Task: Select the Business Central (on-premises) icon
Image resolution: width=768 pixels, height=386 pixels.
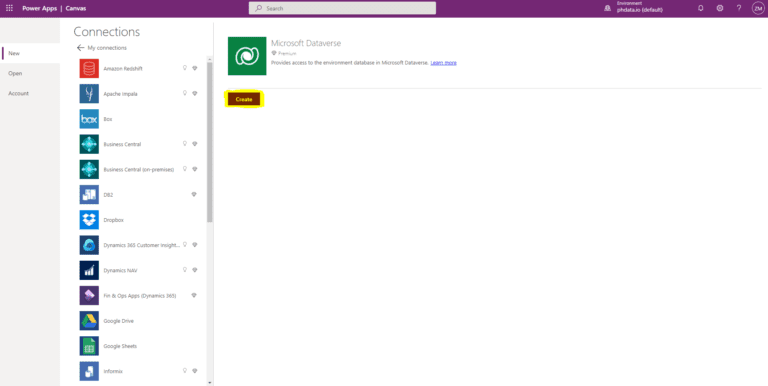Action: click(89, 169)
